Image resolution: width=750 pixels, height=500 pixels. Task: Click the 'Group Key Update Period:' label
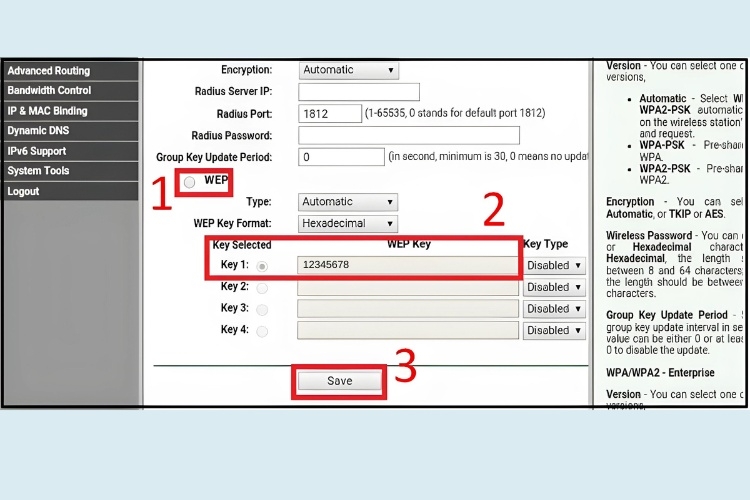tap(214, 157)
